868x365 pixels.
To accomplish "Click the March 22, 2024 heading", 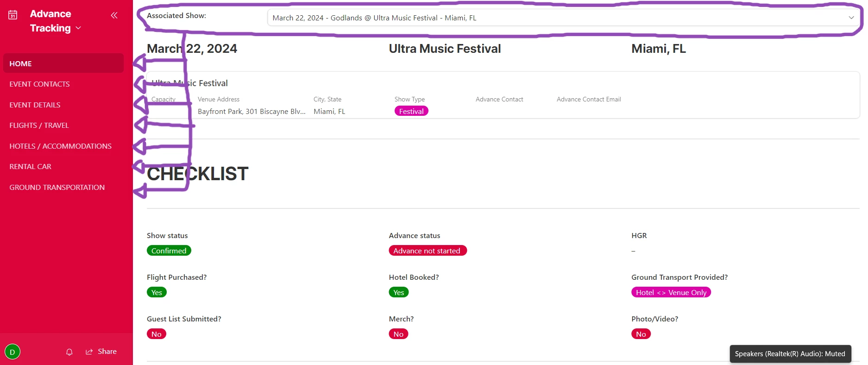I will tap(192, 49).
